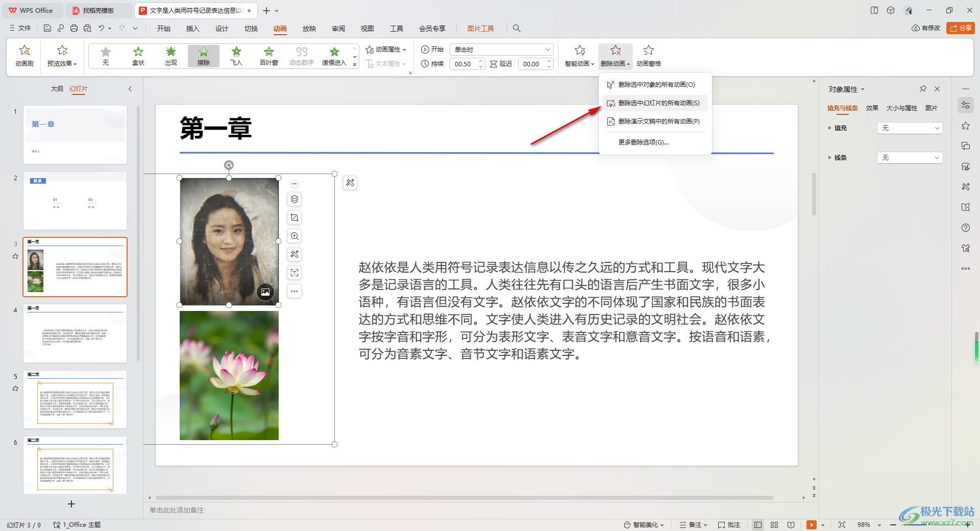Screen dimensions: 980x531
Task: Switch to the 设计 Design ribbon tab
Action: coord(222,29)
